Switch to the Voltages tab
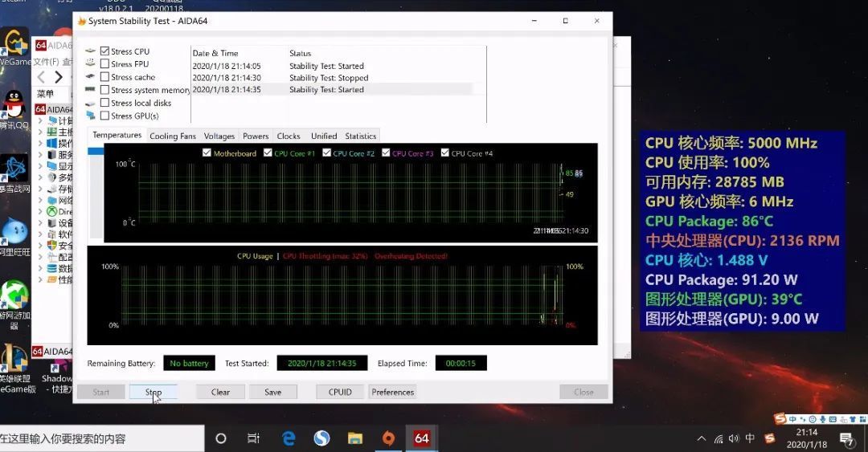This screenshot has height=452, width=868. [x=219, y=136]
